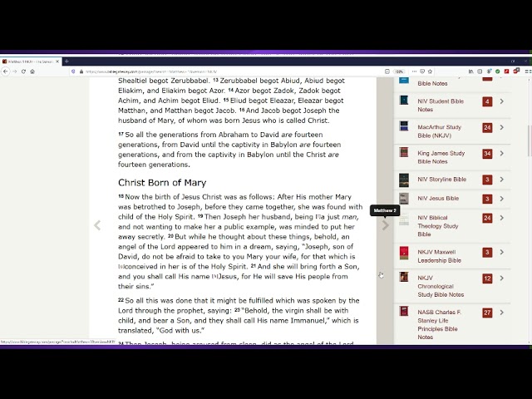Click the padlock site security icon
This screenshot has height=399, width=532.
pyautogui.click(x=81, y=71)
